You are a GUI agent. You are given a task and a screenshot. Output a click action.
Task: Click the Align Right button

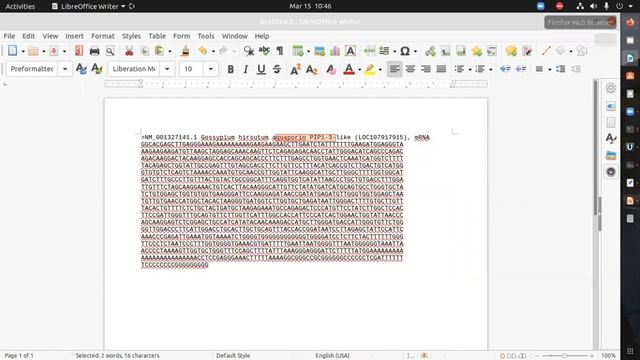tap(426, 69)
